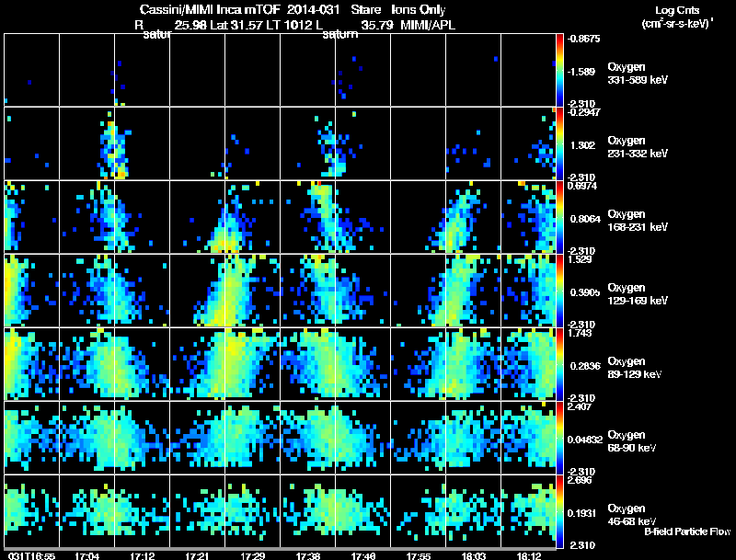
Task: Click the 'saturn' label beside the 35.79 value
Action: (339, 34)
